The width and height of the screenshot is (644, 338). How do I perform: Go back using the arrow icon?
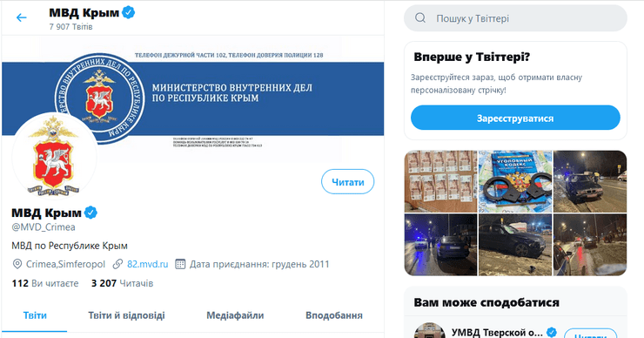tap(21, 17)
